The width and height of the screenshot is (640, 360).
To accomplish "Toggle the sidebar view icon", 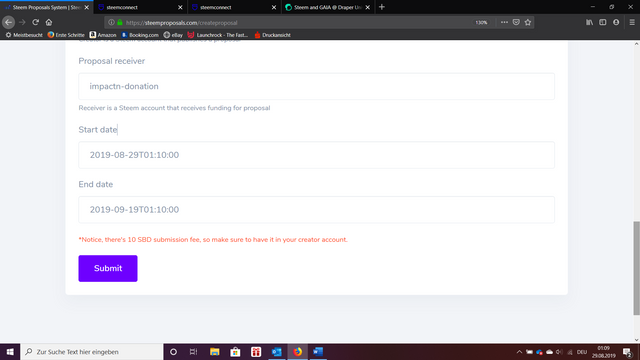I will [603, 22].
